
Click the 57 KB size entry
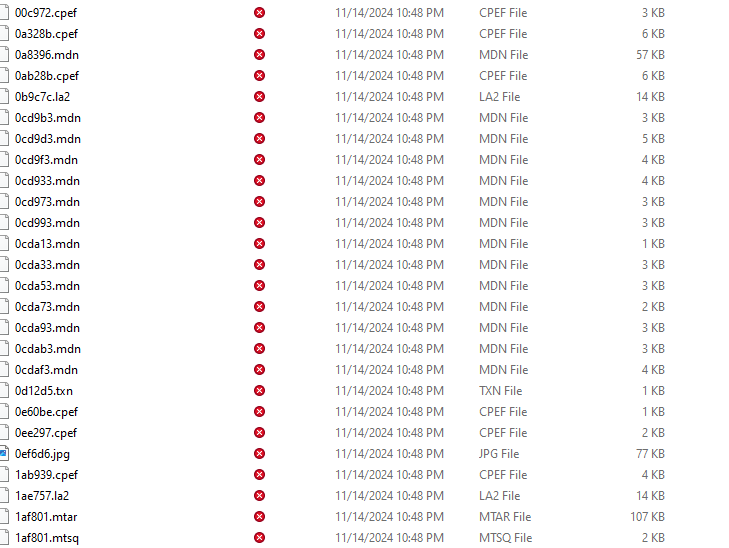tap(650, 55)
